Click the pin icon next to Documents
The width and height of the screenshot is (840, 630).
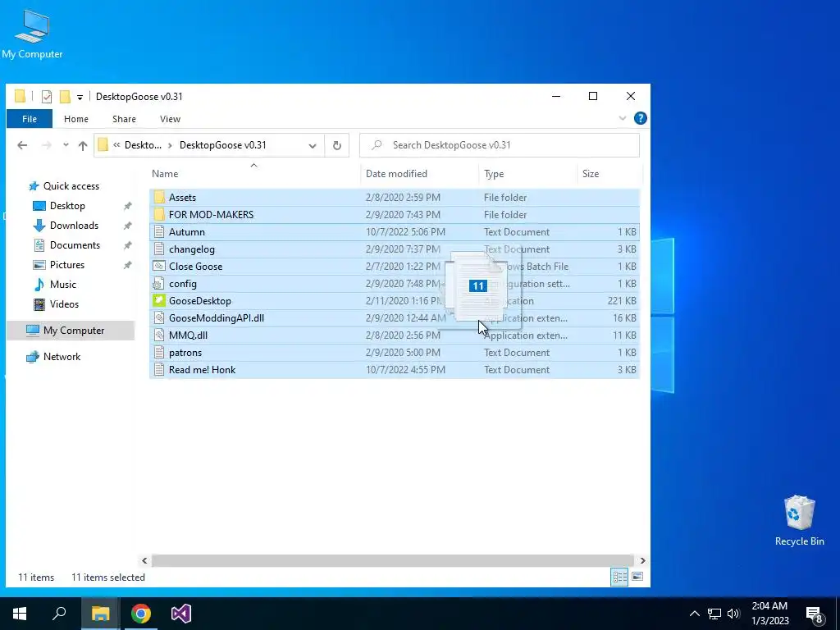tap(127, 245)
